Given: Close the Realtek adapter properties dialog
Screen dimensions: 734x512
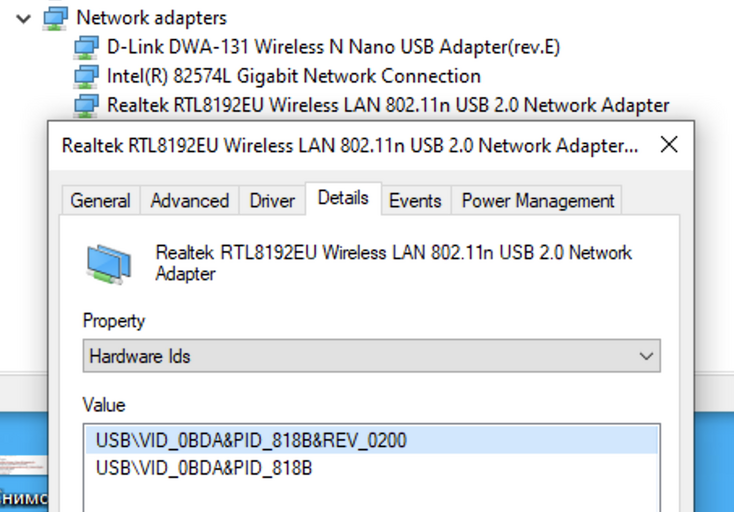Looking at the screenshot, I should pyautogui.click(x=669, y=145).
